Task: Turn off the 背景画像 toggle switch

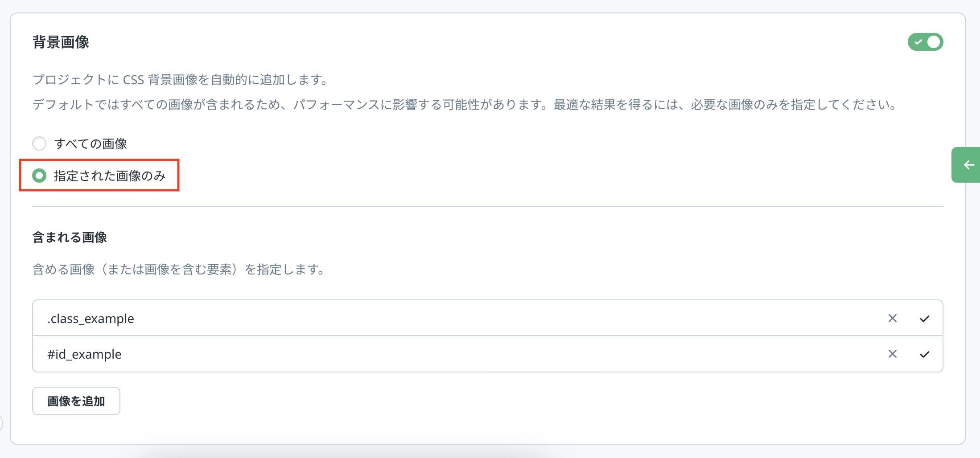Action: 925,42
